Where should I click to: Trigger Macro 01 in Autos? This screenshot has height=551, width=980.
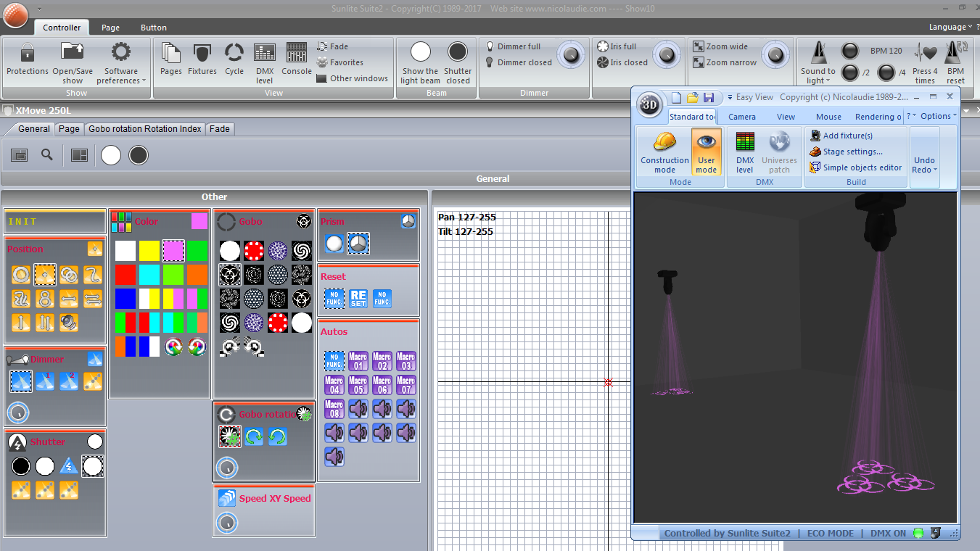point(358,360)
